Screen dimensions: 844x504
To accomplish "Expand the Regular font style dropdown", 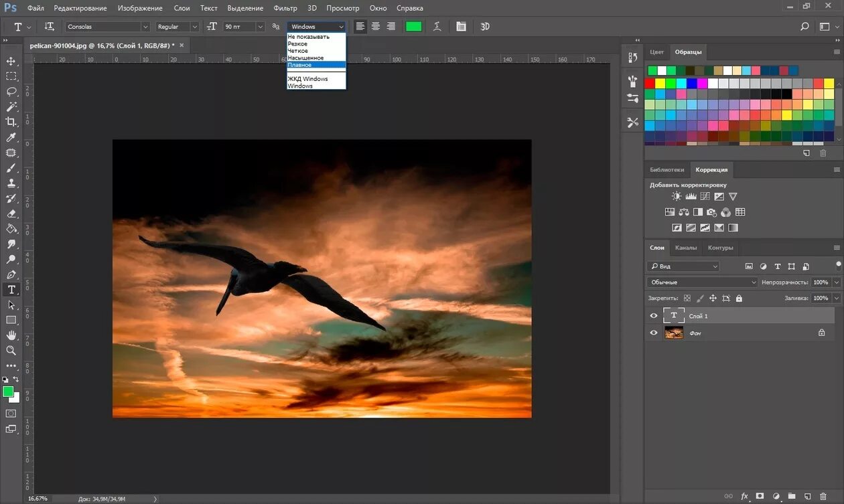I will point(178,27).
